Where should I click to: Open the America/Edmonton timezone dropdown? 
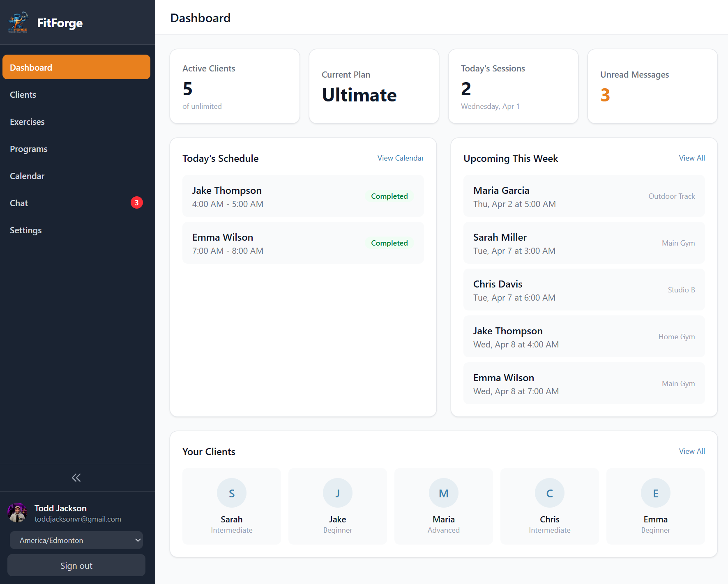[76, 540]
